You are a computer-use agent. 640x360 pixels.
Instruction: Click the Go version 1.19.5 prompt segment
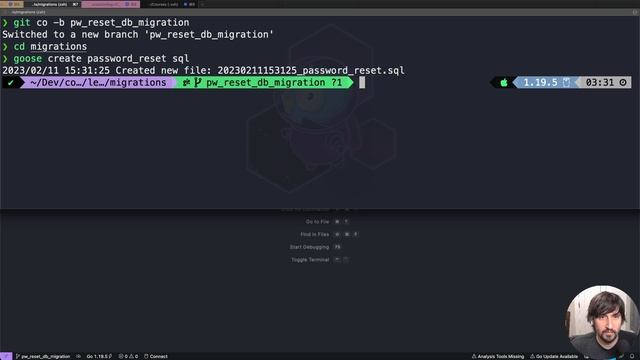[546, 82]
